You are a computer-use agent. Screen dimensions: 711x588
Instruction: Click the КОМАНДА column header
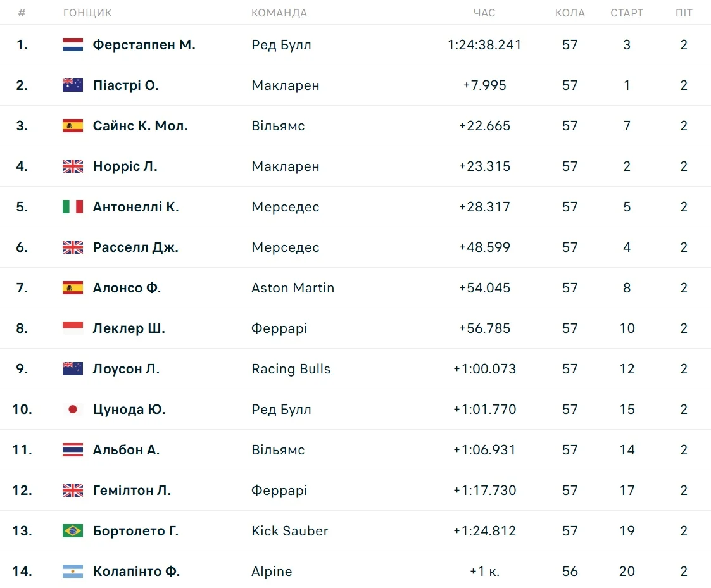pos(279,13)
